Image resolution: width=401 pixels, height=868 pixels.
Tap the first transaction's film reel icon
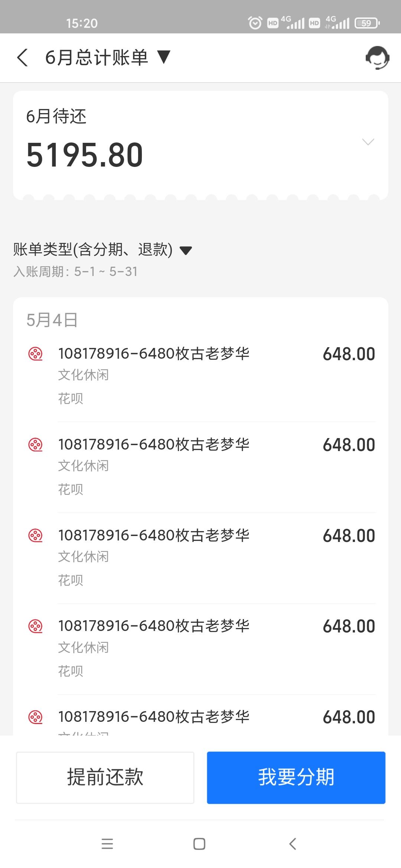click(36, 354)
